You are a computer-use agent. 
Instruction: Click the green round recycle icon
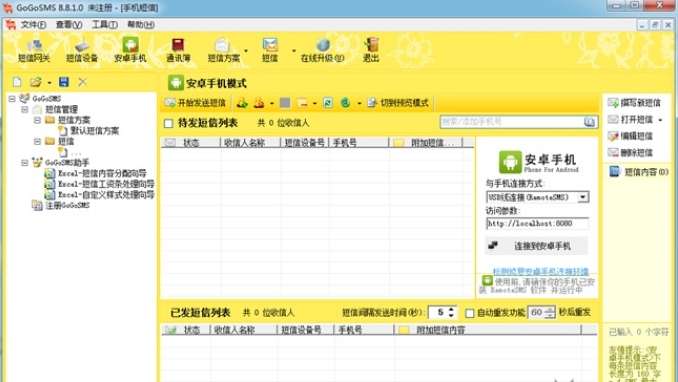[x=345, y=103]
